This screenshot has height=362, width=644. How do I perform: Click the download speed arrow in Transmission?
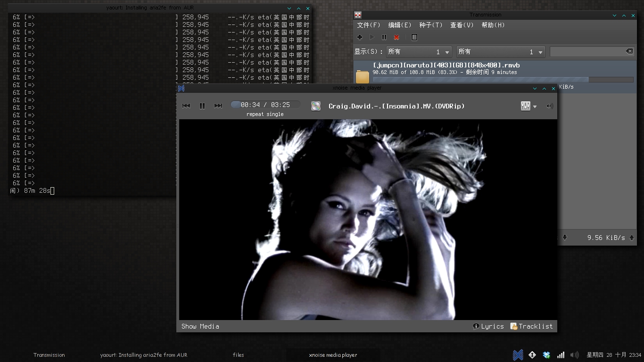(565, 238)
